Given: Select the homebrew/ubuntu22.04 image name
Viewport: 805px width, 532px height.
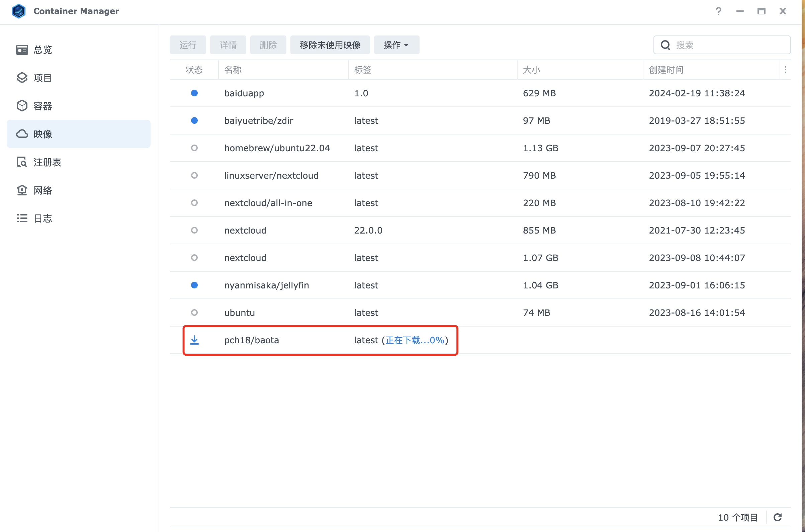Looking at the screenshot, I should (x=277, y=148).
